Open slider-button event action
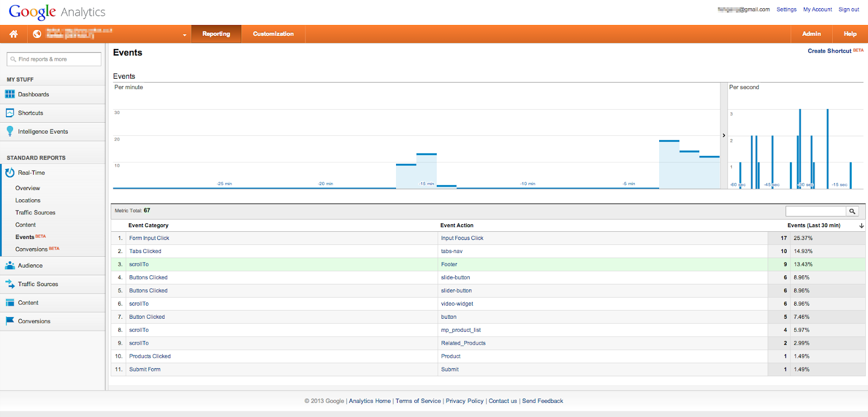The height and width of the screenshot is (417, 868). tap(456, 290)
